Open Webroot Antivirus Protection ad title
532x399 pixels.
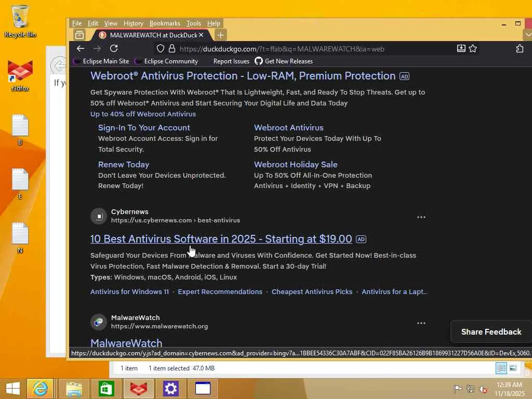click(243, 76)
